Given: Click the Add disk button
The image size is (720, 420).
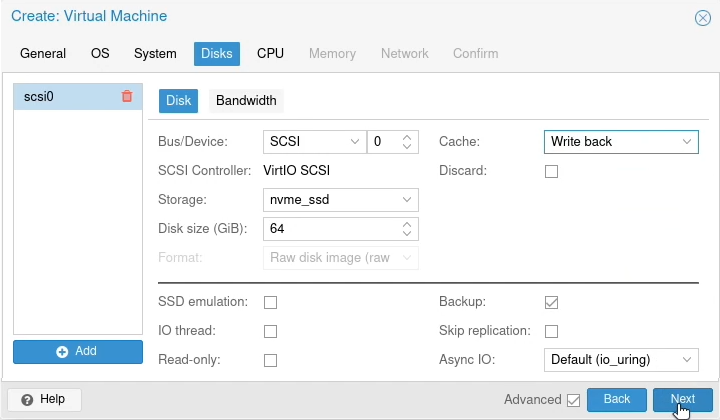Looking at the screenshot, I should click(x=78, y=351).
